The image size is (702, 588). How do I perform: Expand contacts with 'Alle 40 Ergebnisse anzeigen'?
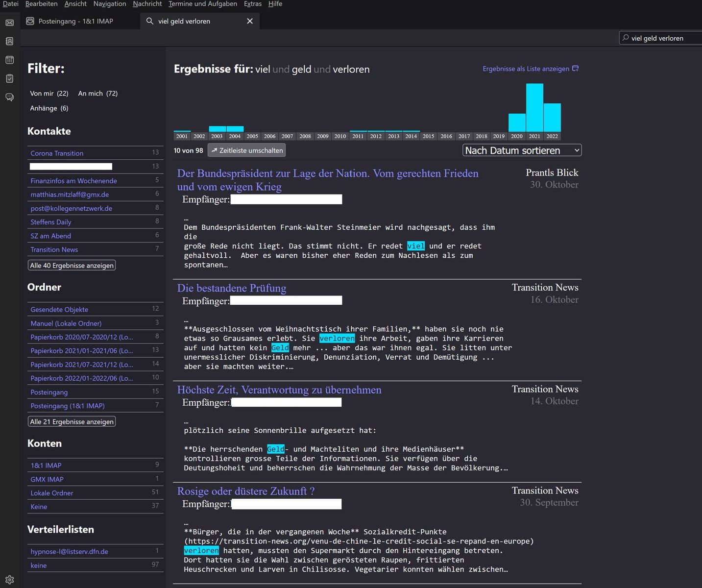tap(72, 266)
